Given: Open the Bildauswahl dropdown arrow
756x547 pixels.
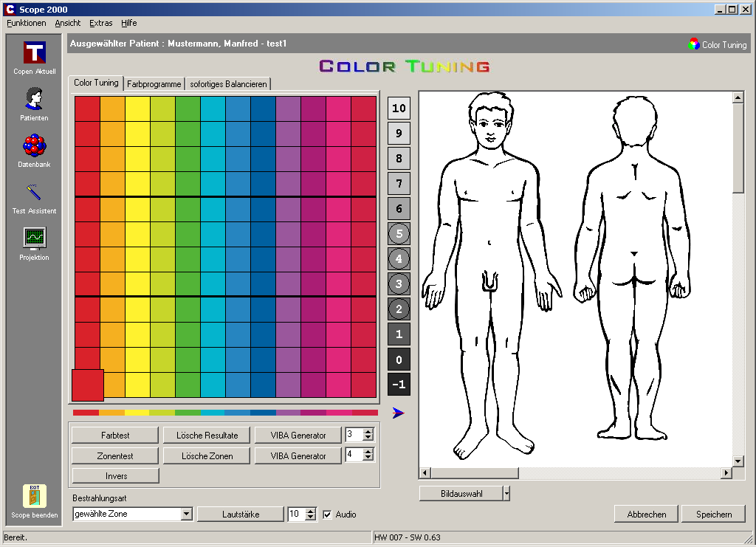Looking at the screenshot, I should 506,494.
